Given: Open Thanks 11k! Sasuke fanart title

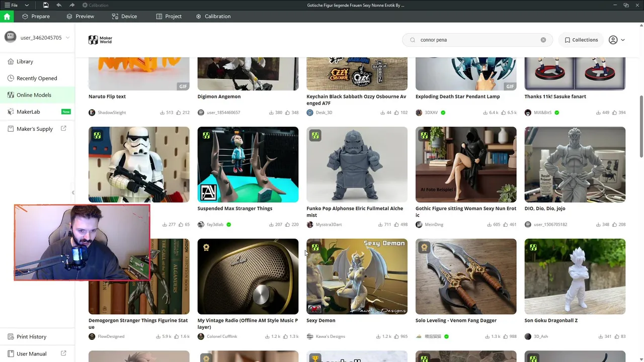Looking at the screenshot, I should pyautogui.click(x=555, y=97).
